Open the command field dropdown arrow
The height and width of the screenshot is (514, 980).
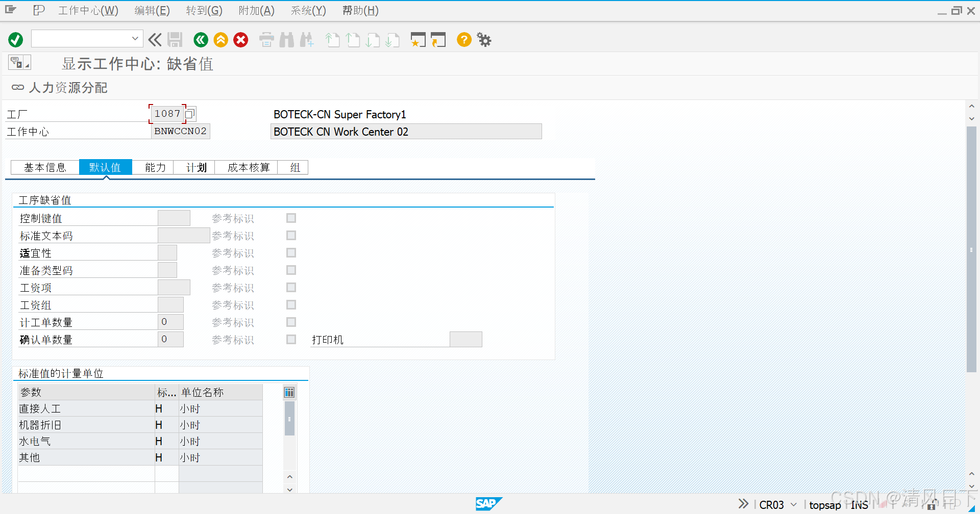[135, 39]
